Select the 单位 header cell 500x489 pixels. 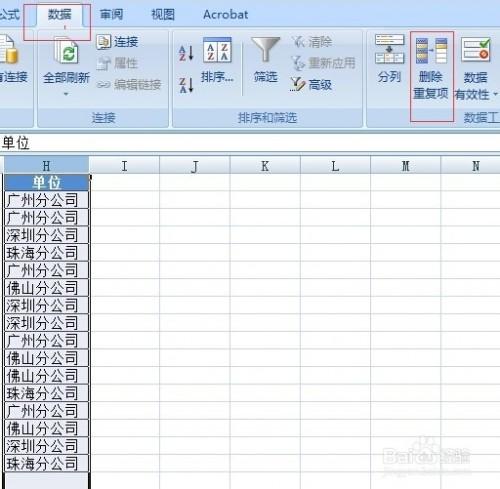[x=47, y=183]
